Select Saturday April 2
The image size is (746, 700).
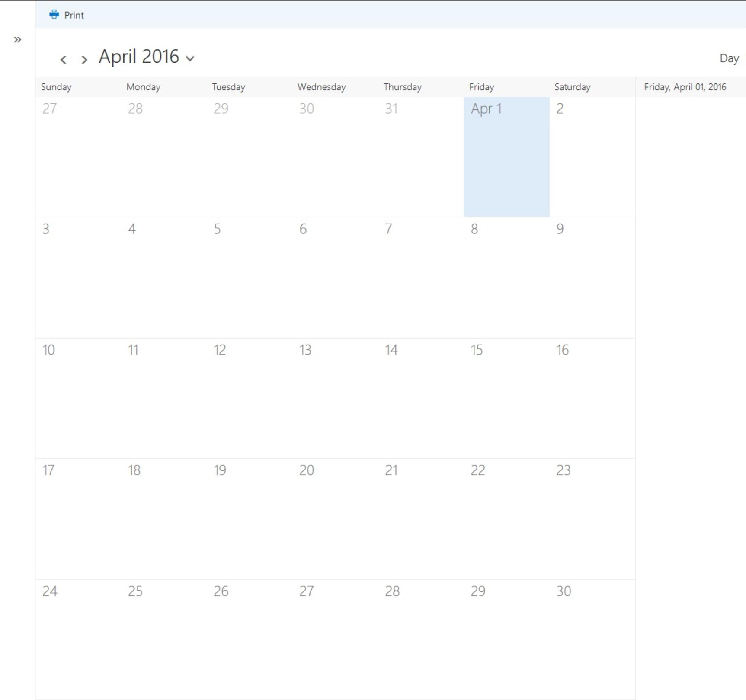pos(592,157)
